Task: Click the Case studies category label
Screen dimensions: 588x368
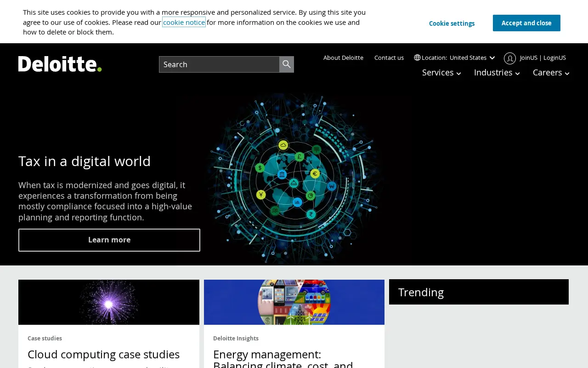Action: (x=45, y=338)
